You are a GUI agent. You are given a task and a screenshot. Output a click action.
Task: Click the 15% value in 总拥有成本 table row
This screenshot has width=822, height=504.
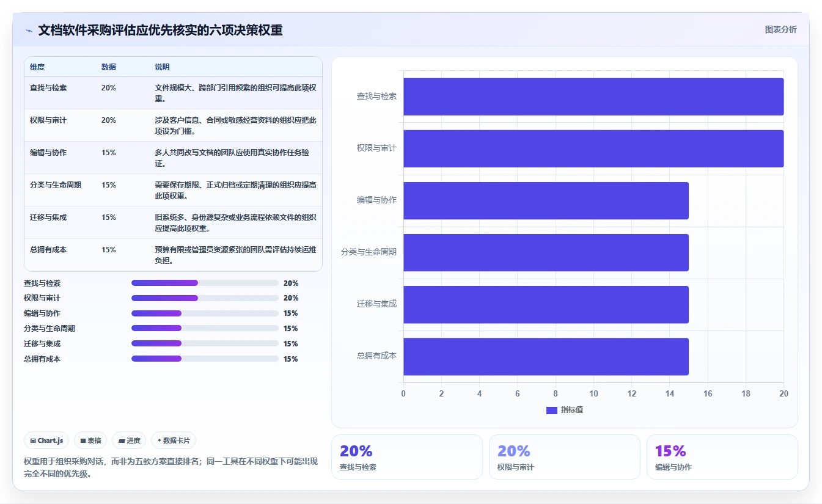click(109, 250)
